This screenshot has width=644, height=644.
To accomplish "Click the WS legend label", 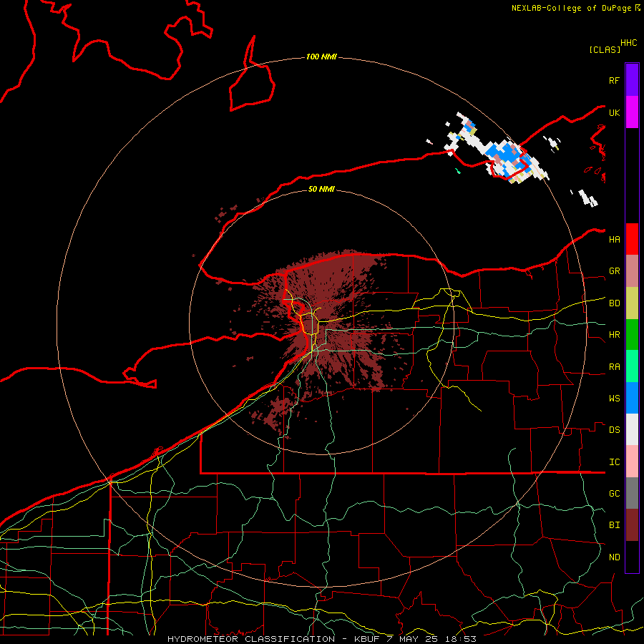I will pos(615,398).
